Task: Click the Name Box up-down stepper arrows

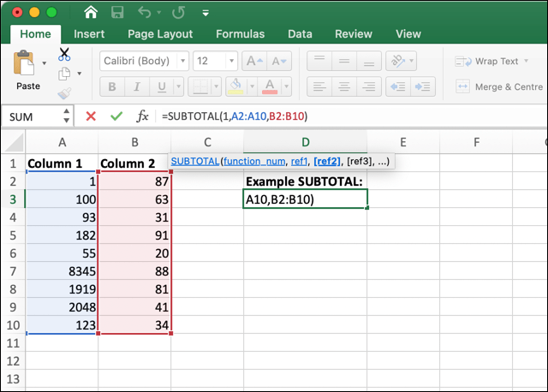Action: click(67, 116)
